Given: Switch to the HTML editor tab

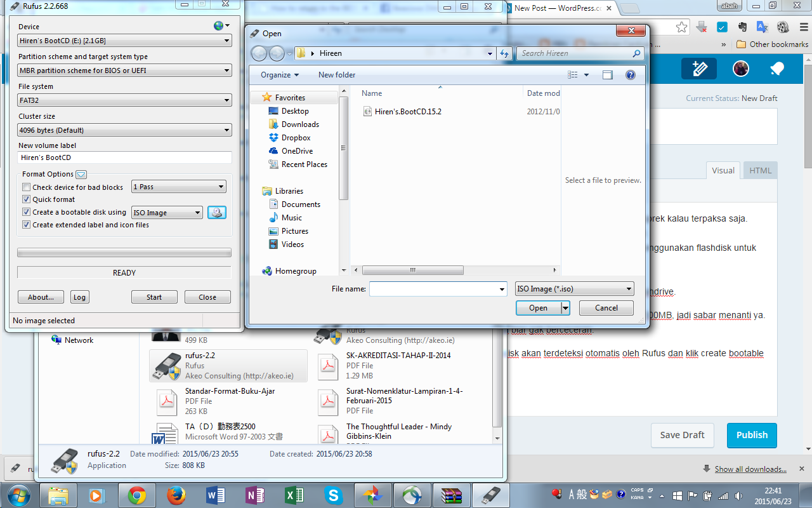Looking at the screenshot, I should coord(760,170).
